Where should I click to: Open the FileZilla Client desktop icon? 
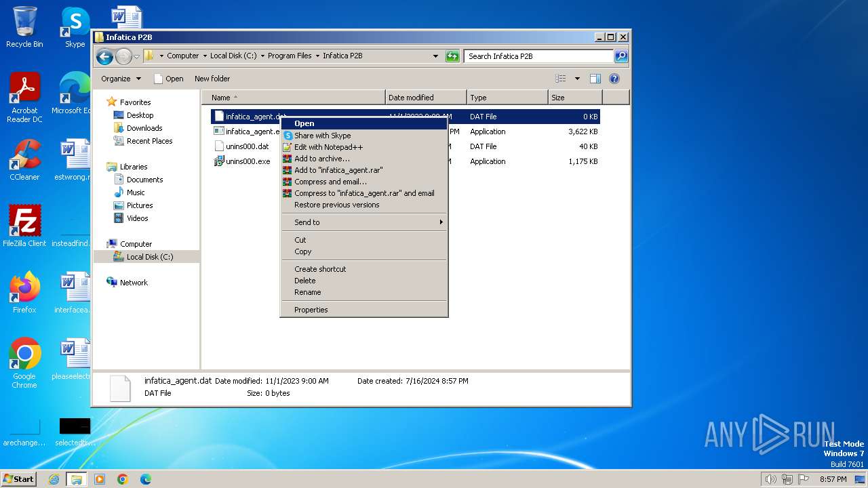pyautogui.click(x=24, y=226)
